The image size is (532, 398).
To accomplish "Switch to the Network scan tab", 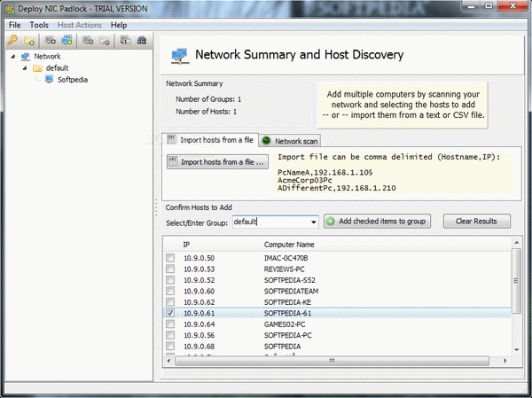I will pos(290,141).
